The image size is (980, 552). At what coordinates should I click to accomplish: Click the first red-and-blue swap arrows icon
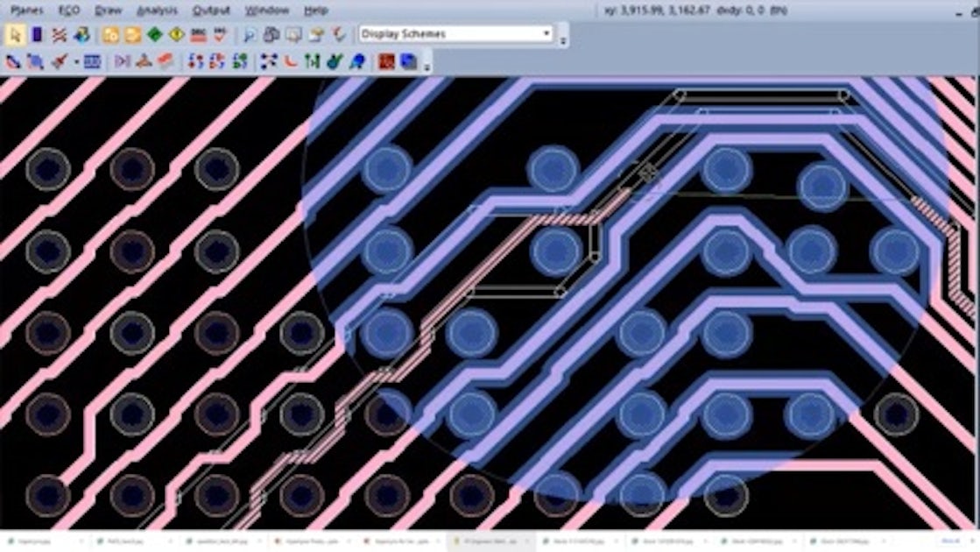pos(195,61)
